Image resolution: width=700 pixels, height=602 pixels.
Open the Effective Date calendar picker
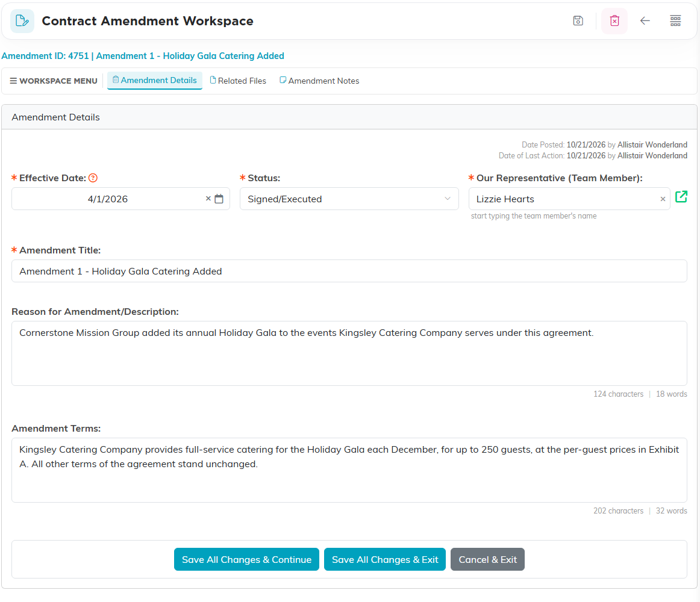click(219, 199)
